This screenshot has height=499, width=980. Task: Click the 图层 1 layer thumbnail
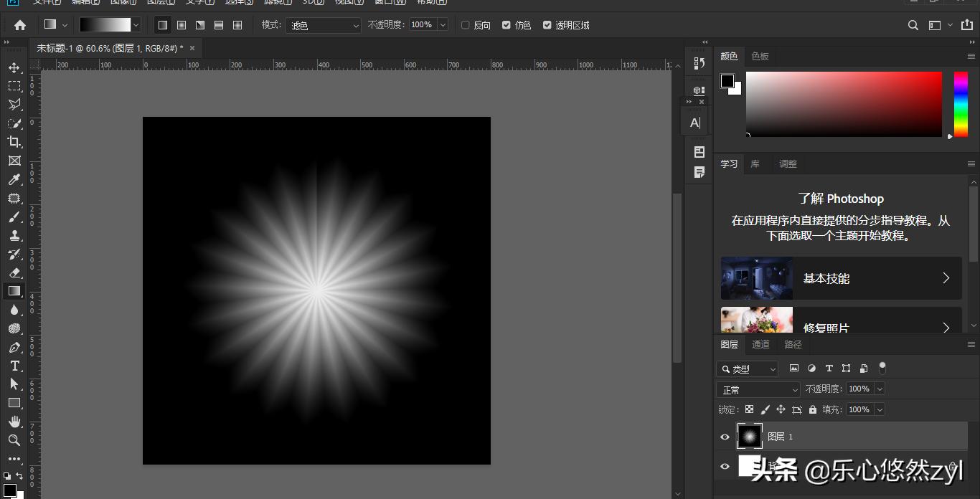[x=750, y=436]
